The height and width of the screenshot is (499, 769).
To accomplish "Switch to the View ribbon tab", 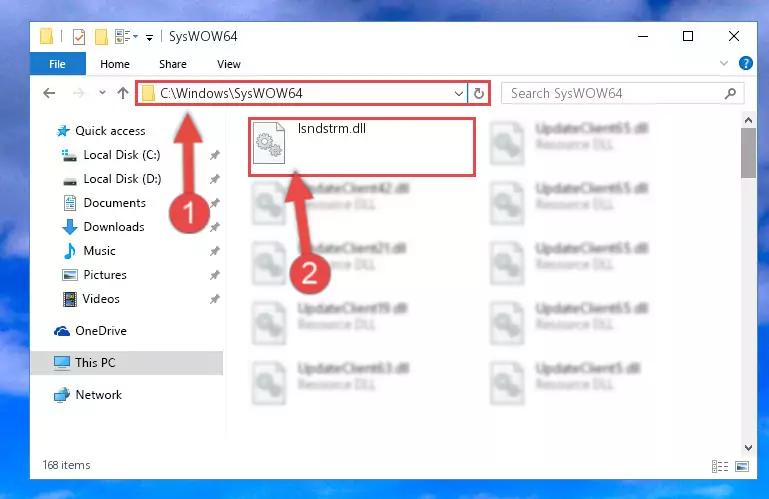I will (229, 64).
